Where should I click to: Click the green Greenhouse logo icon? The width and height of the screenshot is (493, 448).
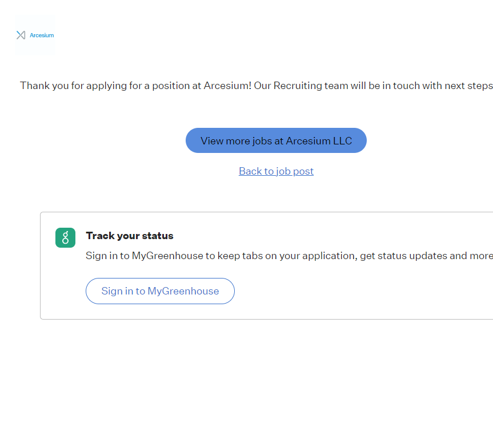[65, 237]
